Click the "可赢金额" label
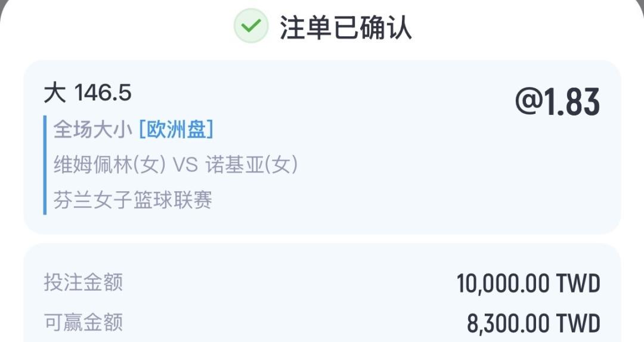Viewport: 644px width, 342px height. coord(83,322)
